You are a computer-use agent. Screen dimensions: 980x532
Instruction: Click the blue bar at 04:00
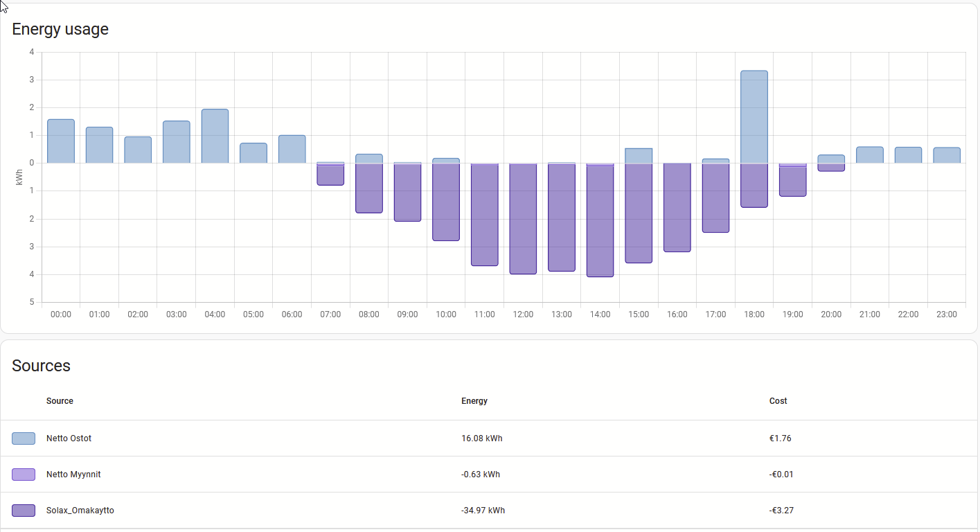point(215,136)
